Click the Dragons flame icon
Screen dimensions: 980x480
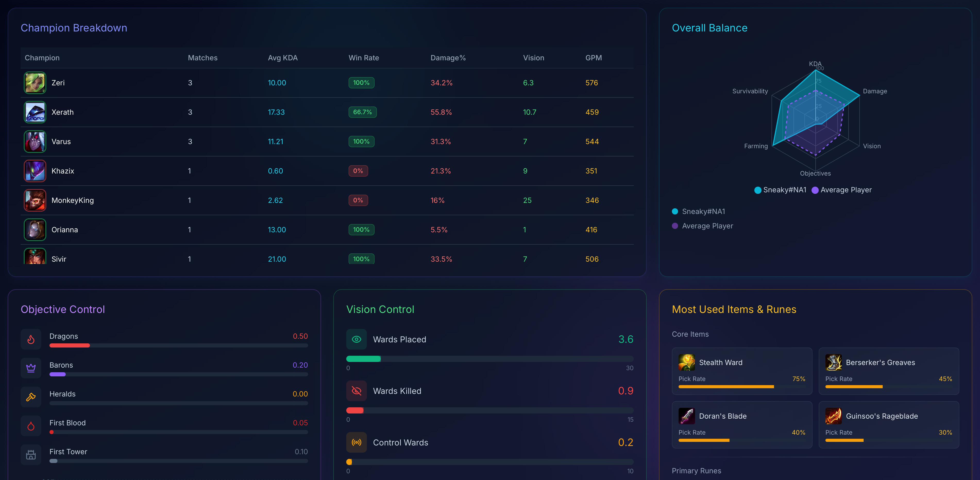coord(31,339)
